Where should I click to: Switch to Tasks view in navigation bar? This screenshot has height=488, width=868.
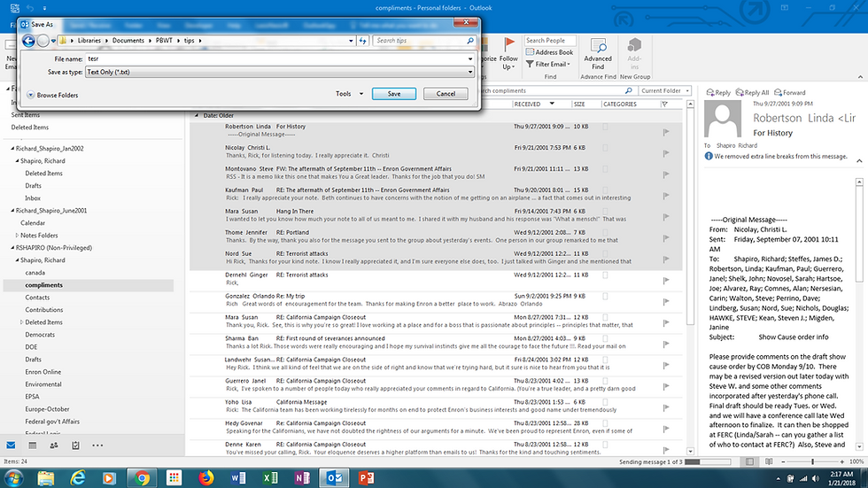point(75,445)
